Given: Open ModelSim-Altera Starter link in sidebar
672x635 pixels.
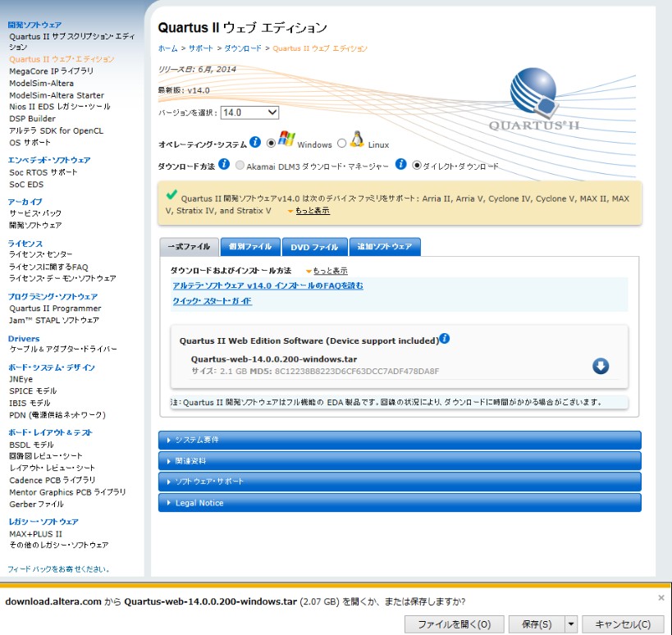Looking at the screenshot, I should (57, 95).
